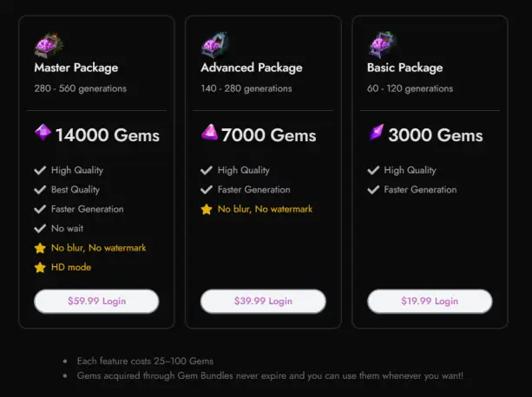Click the pink gem beside 7000 Gems
This screenshot has height=397, width=532.
(x=209, y=132)
